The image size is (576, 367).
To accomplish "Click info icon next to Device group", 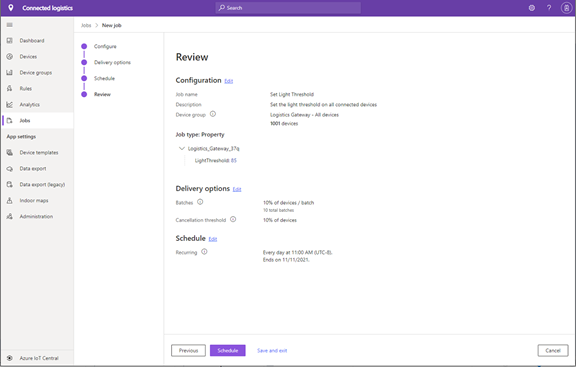I will pos(213,114).
